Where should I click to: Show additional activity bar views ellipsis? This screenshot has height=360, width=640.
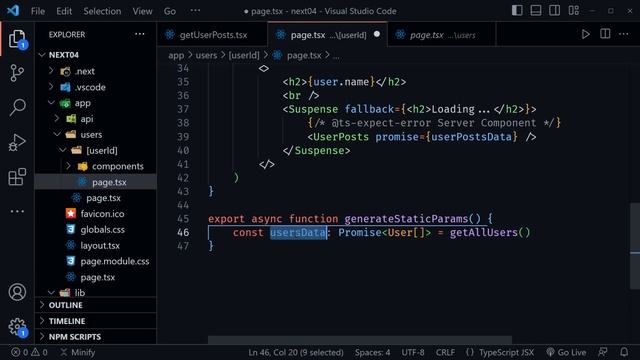click(17, 211)
